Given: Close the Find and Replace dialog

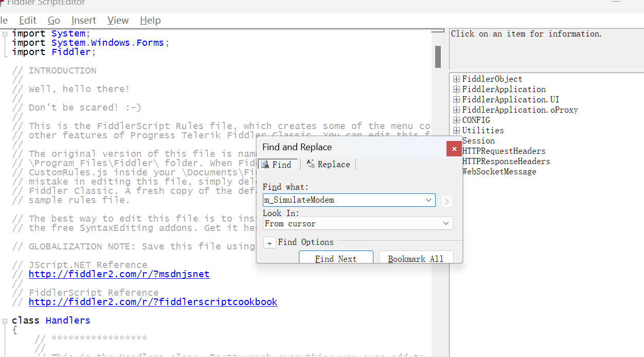Looking at the screenshot, I should (454, 149).
